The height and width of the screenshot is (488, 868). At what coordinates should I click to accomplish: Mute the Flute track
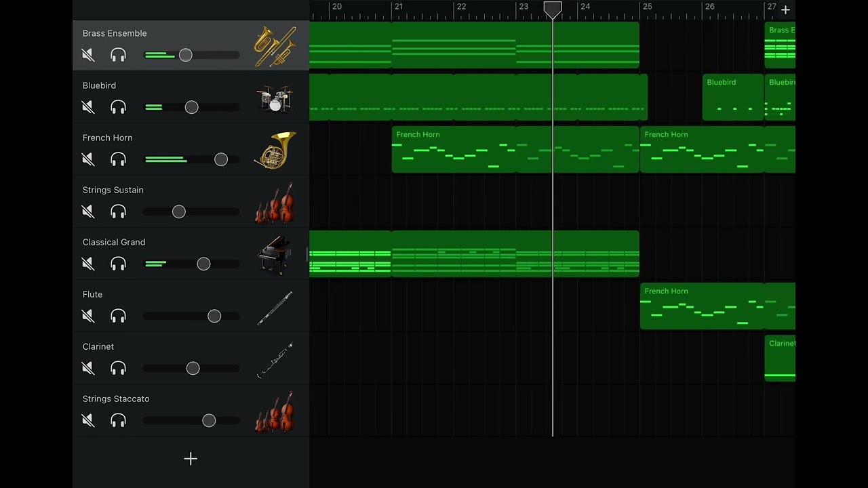(87, 316)
